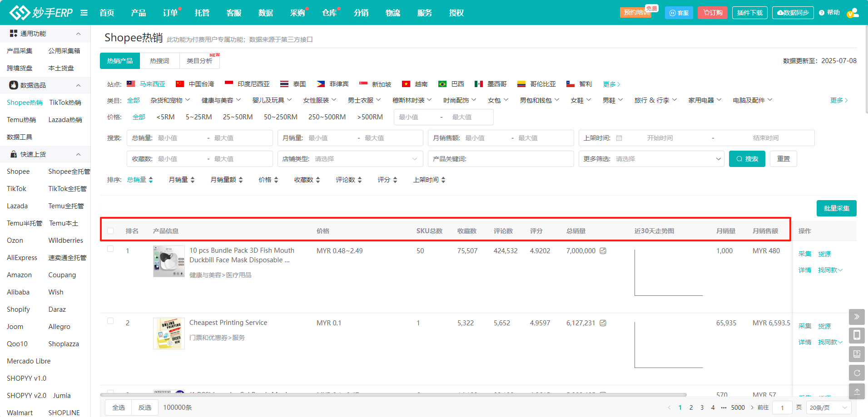Select the Singapore flag for 新加坡
Screen dimensions: 868x417
363,84
